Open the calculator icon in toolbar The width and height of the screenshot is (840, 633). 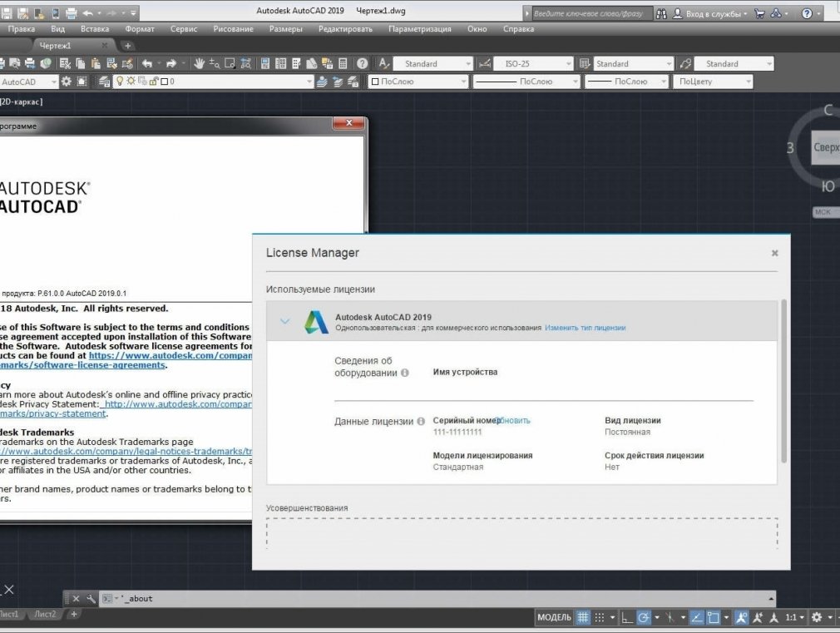pyautogui.click(x=343, y=63)
